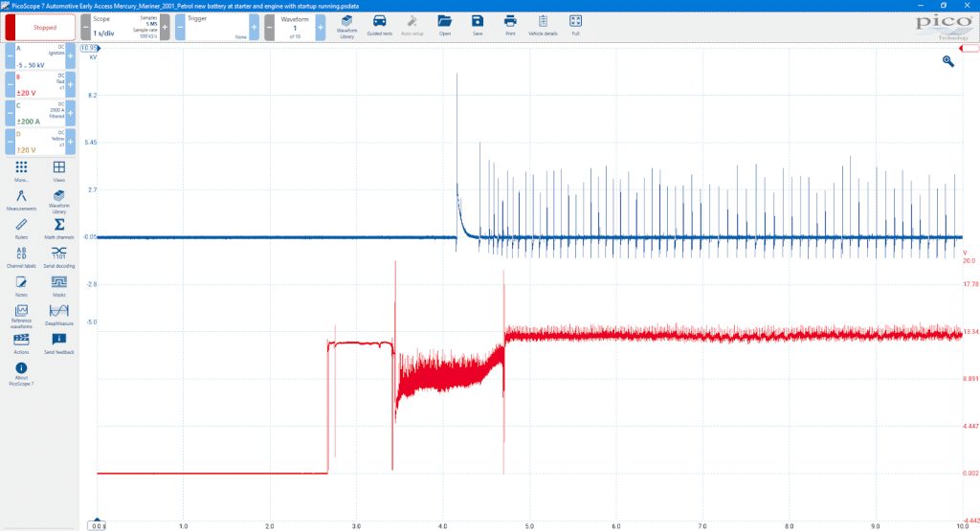The width and height of the screenshot is (980, 531).
Task: Decrease channel C range with minus
Action: click(10, 114)
